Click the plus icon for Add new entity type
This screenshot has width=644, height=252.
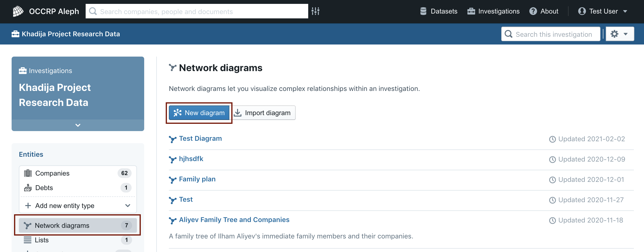(x=28, y=206)
